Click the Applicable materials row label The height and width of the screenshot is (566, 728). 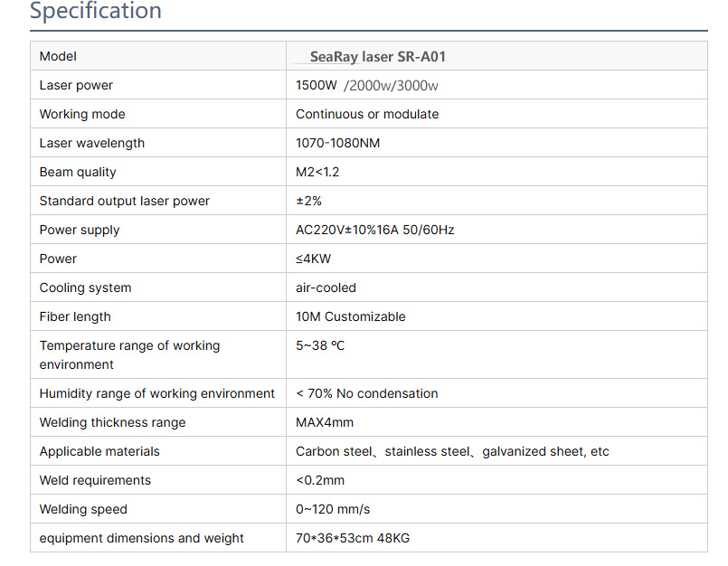tap(99, 452)
